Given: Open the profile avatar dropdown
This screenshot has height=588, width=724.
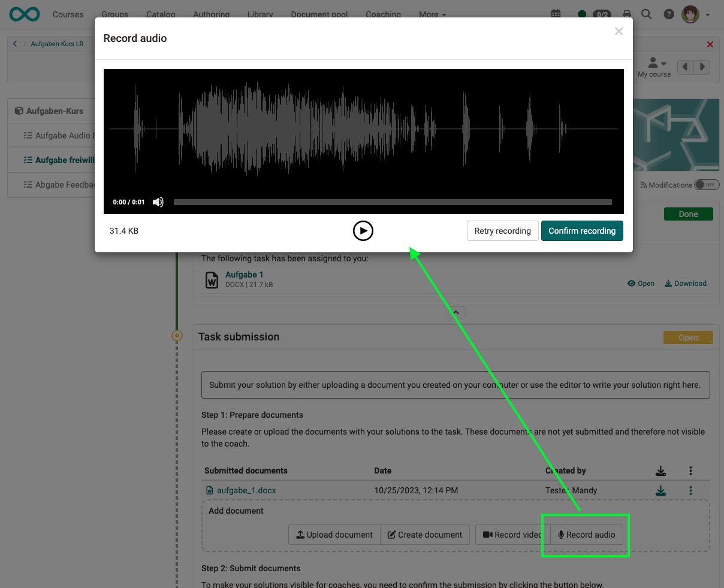Looking at the screenshot, I should (690, 14).
